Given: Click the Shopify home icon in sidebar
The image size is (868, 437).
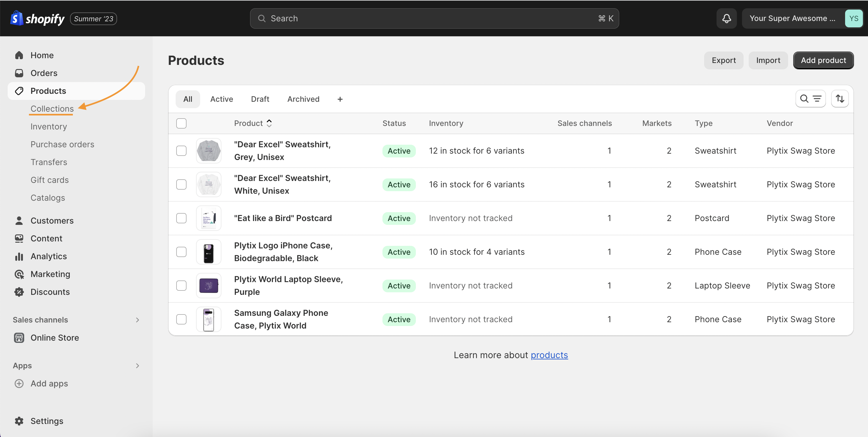Looking at the screenshot, I should [x=18, y=55].
